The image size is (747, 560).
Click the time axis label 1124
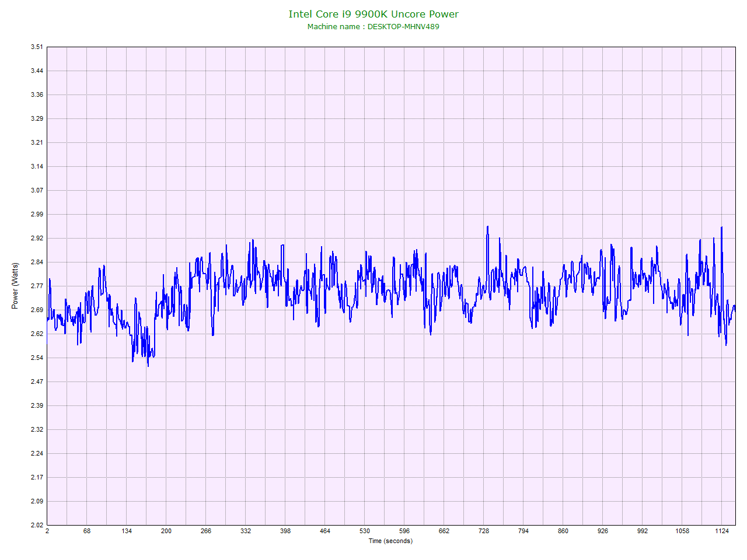(x=722, y=531)
